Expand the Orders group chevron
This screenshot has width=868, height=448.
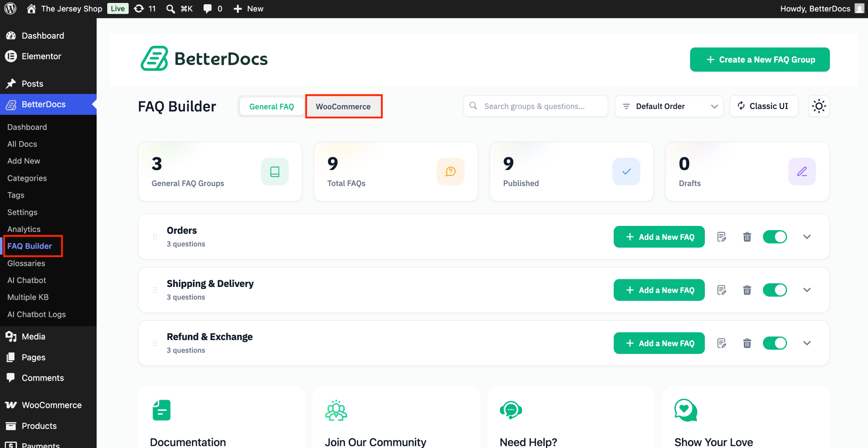point(807,237)
